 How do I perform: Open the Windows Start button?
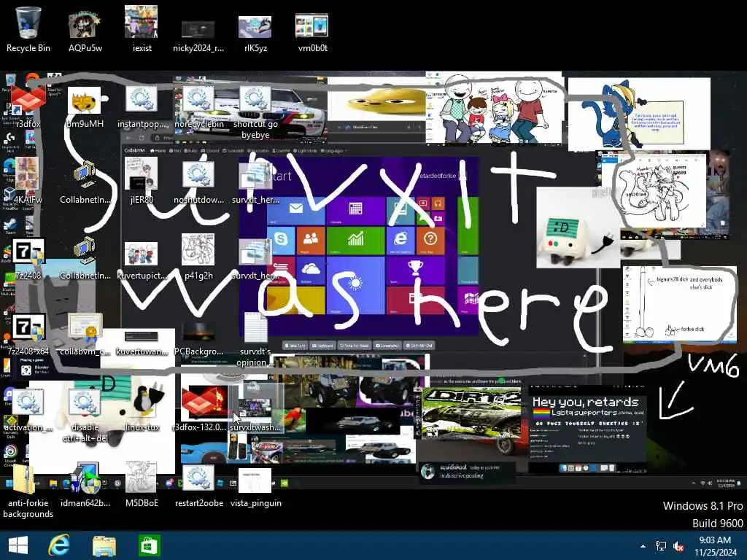click(x=18, y=545)
